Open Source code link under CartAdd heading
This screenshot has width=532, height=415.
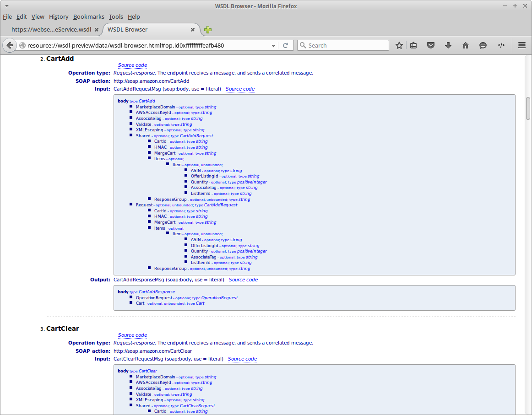(132, 65)
